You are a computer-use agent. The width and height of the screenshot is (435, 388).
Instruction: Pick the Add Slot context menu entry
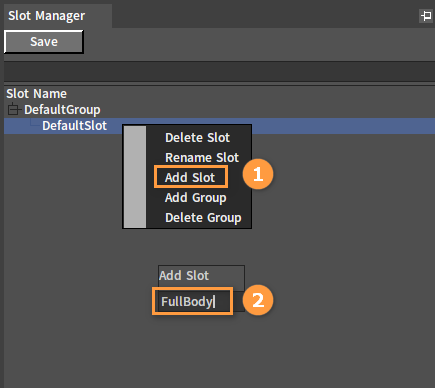click(x=190, y=178)
